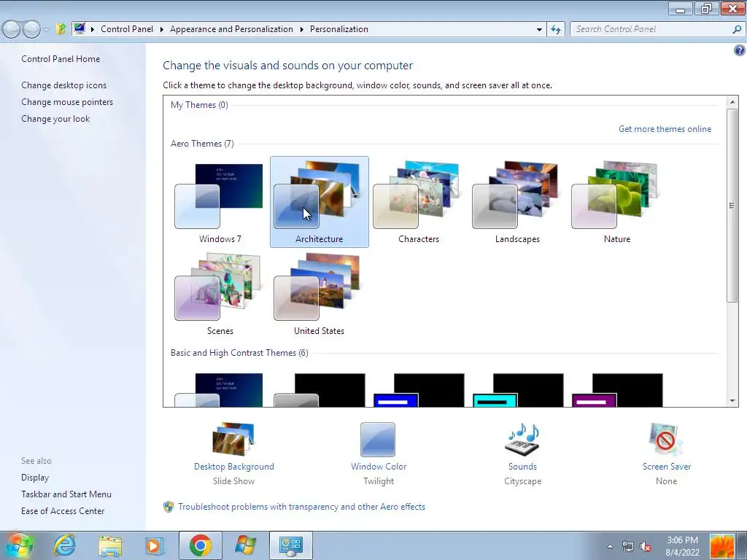747x560 pixels.
Task: Click the Forward navigation arrow
Action: coord(31,29)
